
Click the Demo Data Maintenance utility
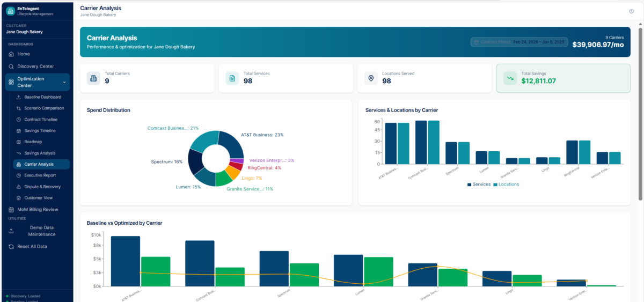pyautogui.click(x=42, y=231)
